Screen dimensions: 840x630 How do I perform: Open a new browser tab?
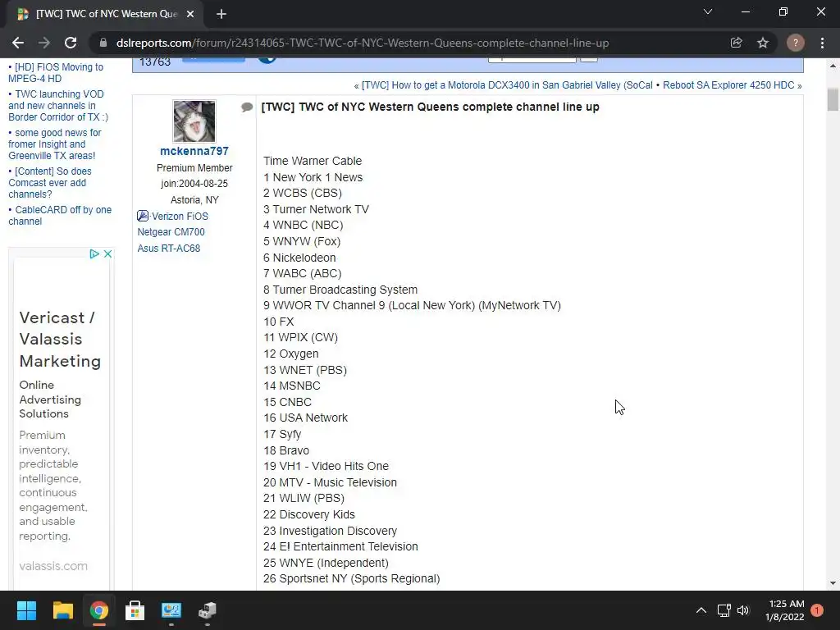(x=221, y=14)
